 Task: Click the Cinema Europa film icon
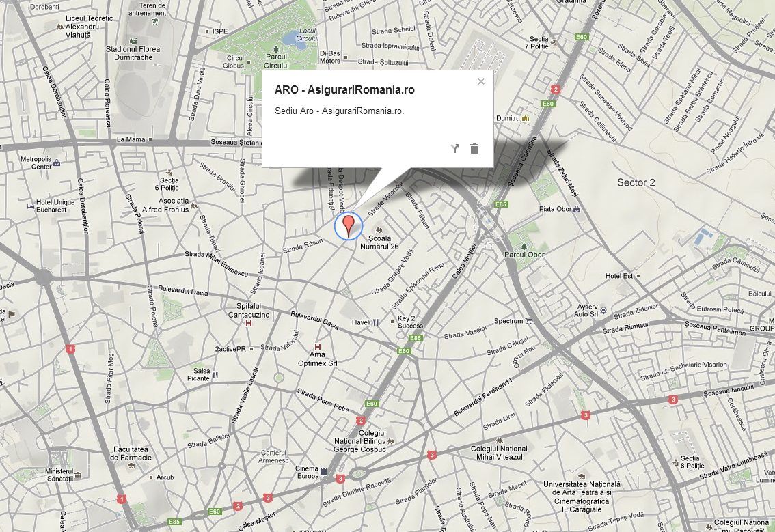(x=324, y=472)
